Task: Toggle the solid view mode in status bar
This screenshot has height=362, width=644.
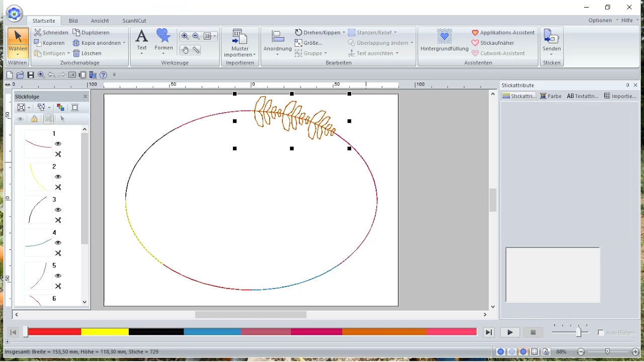Action: tap(501, 351)
